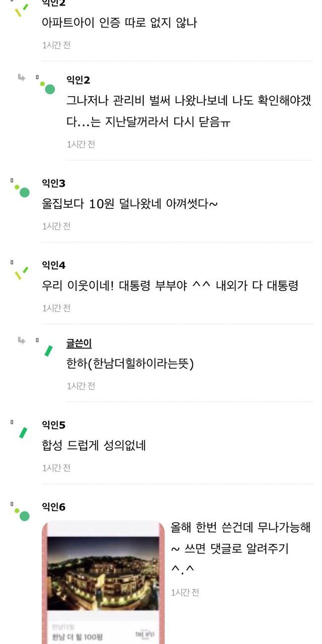
Task: Select the 익인3 username
Action: 53,183
